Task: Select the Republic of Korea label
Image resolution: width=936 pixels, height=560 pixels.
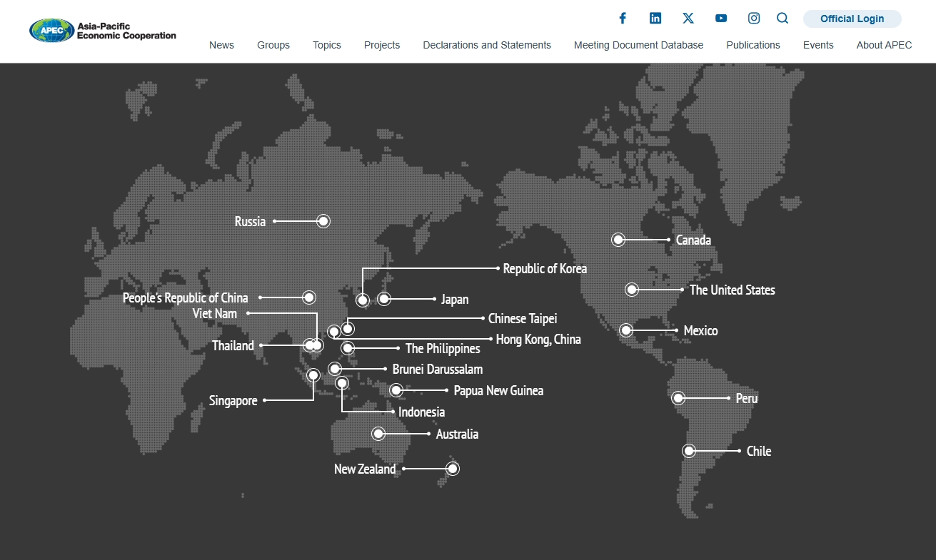Action: (x=545, y=269)
